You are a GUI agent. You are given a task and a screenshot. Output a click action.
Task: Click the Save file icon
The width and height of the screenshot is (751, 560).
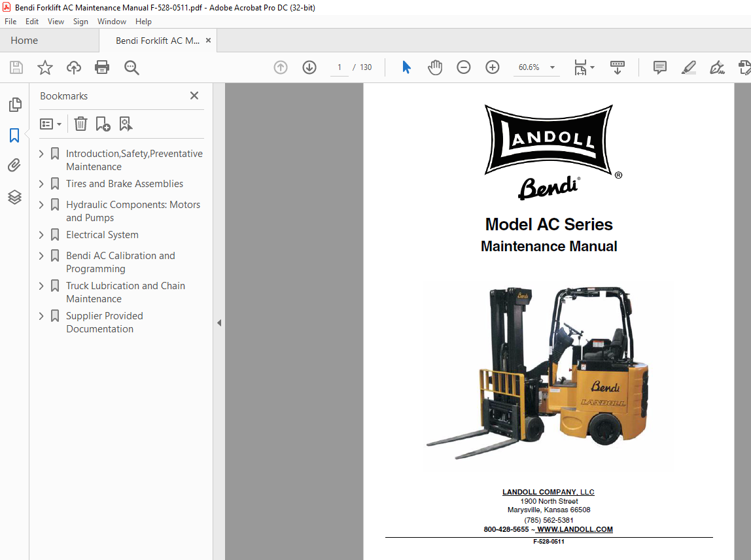16,67
